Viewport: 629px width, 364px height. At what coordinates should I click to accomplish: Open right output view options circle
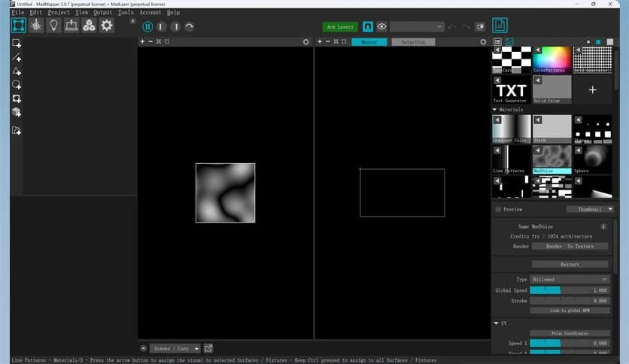[483, 41]
